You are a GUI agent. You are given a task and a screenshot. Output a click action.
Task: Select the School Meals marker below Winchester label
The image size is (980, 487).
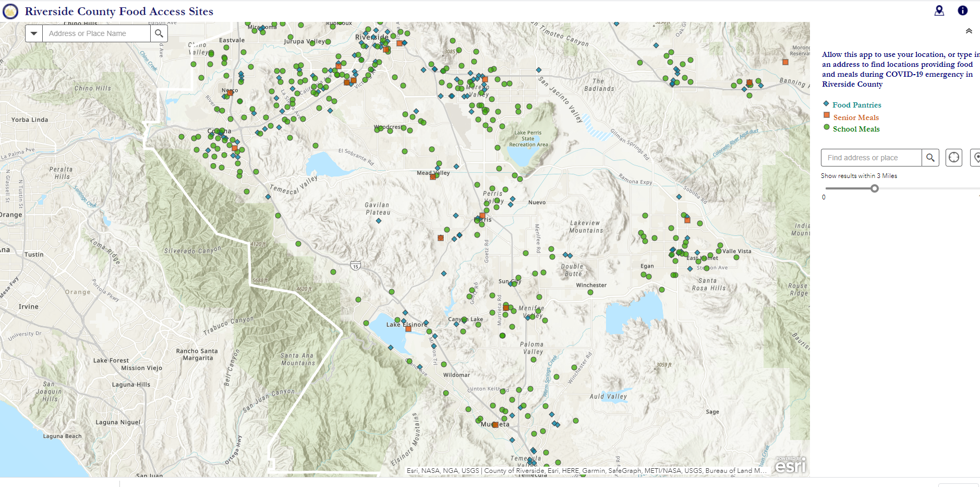tap(590, 292)
